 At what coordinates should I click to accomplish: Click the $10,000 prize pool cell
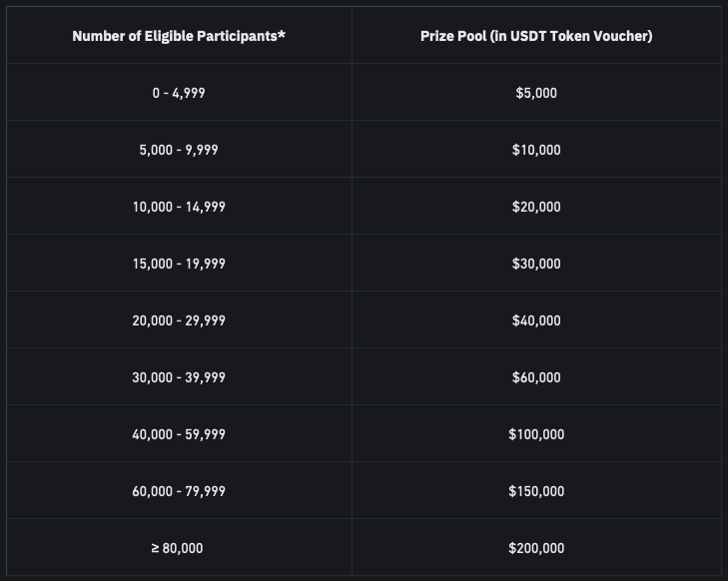tap(536, 150)
